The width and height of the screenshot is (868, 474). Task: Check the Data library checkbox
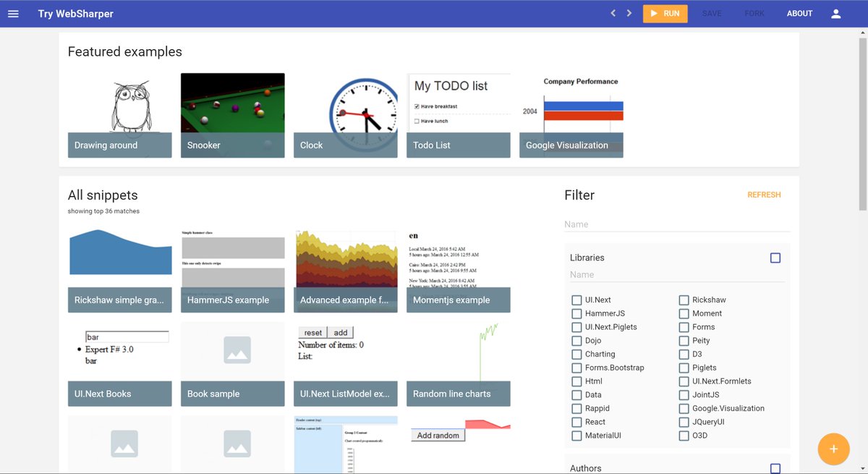tap(576, 395)
